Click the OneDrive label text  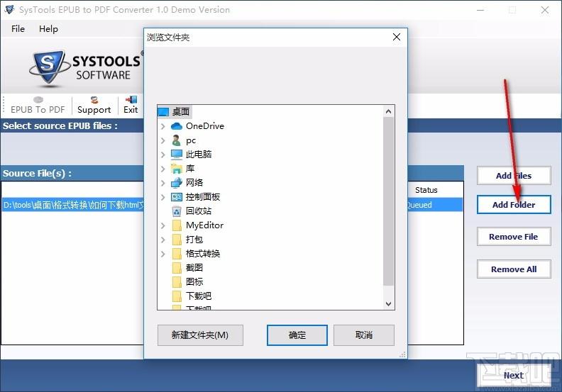(205, 126)
